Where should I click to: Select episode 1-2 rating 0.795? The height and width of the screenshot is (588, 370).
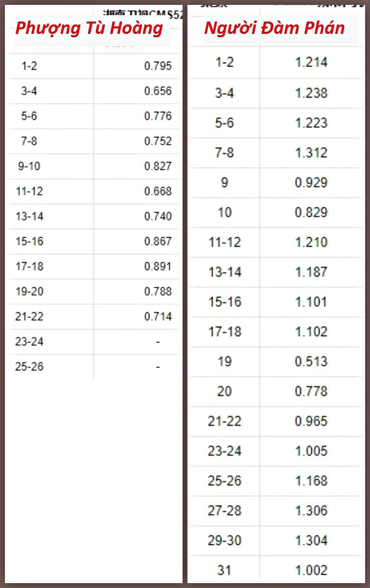[x=158, y=66]
